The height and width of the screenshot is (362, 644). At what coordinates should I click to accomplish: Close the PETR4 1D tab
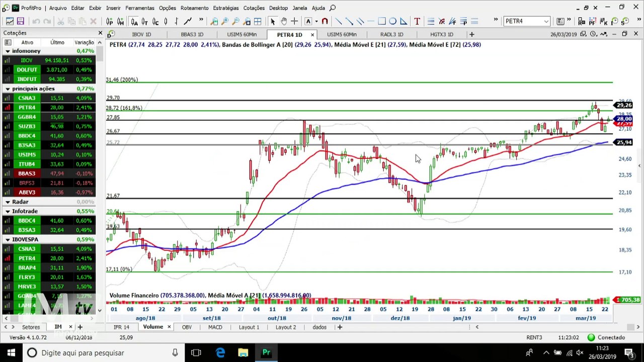(x=312, y=34)
